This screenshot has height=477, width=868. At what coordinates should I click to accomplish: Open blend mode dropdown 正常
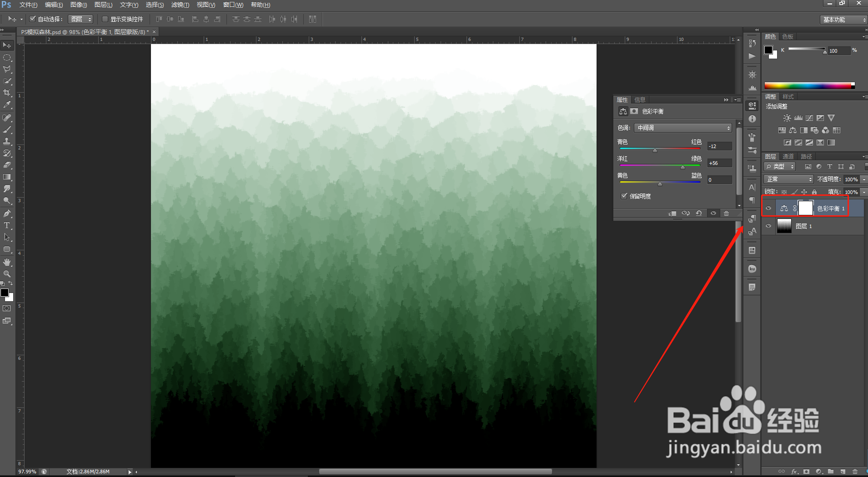point(788,179)
